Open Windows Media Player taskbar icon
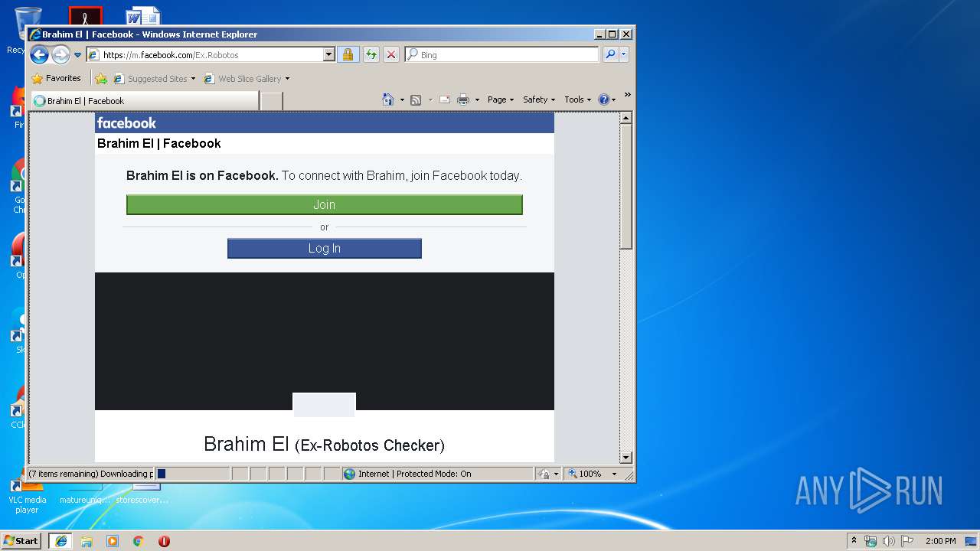This screenshot has height=551, width=980. pyautogui.click(x=113, y=541)
